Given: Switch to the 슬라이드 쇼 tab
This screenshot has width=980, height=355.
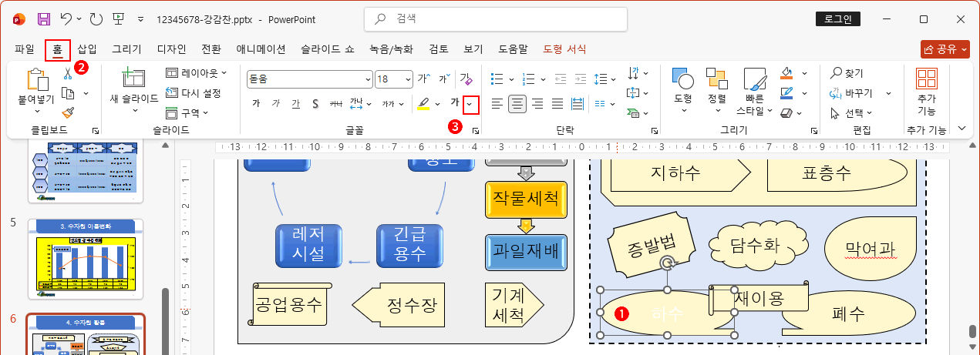Looking at the screenshot, I should coord(327,49).
